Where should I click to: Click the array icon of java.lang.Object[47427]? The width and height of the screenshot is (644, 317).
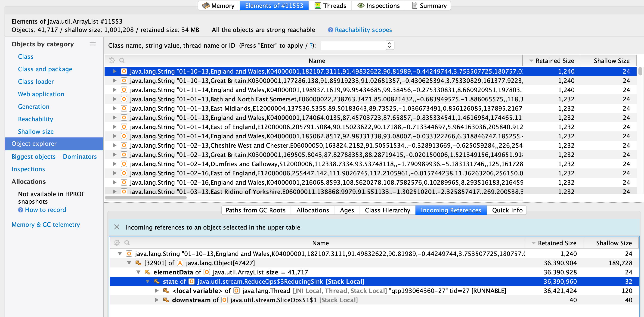[180, 263]
